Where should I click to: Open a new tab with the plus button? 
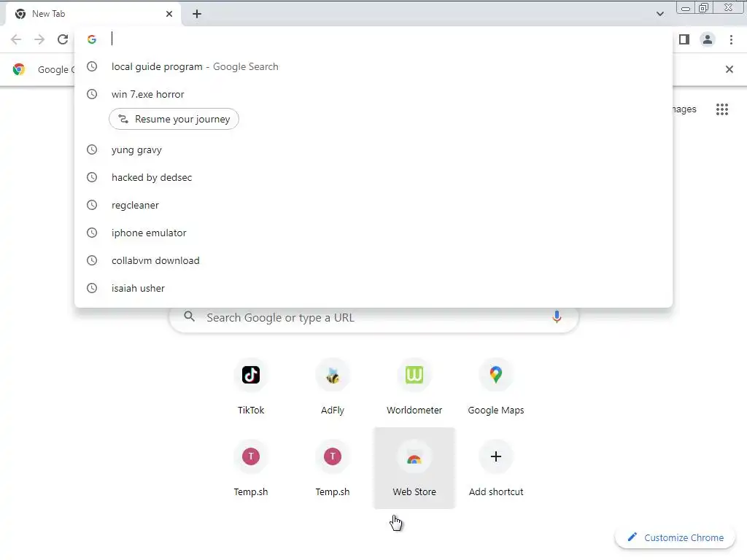[x=197, y=14]
